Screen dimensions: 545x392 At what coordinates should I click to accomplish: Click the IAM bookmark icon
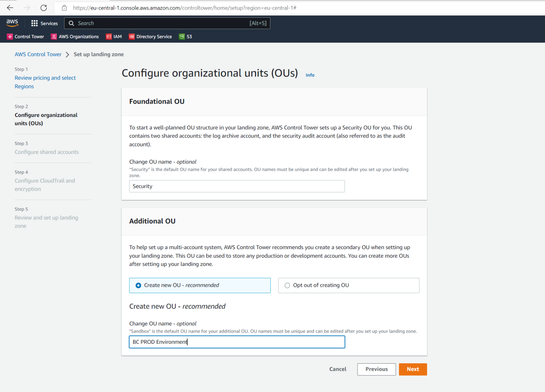tap(109, 37)
